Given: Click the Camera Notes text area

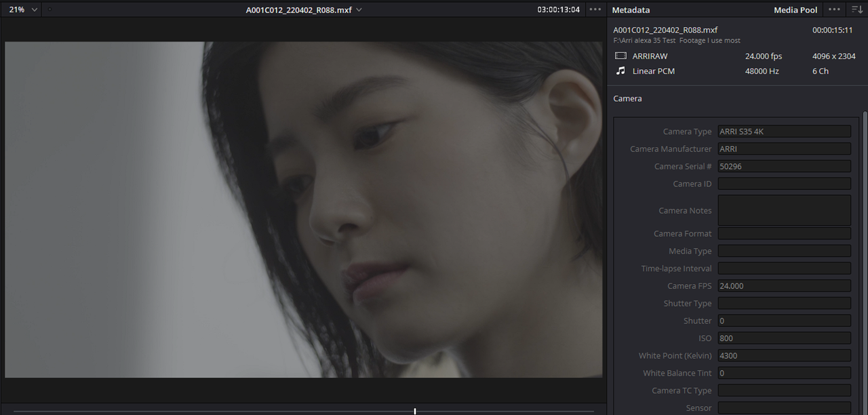Looking at the screenshot, I should [784, 210].
